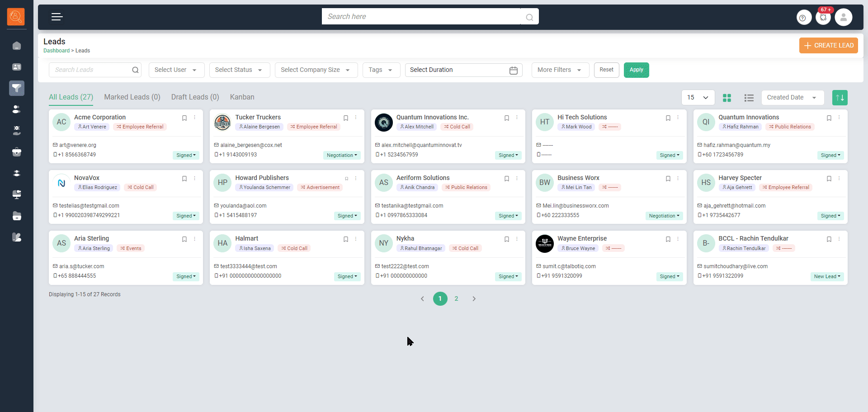Viewport: 868px width, 412px height.
Task: Bookmark the Tucker Truckers lead
Action: coord(346,118)
